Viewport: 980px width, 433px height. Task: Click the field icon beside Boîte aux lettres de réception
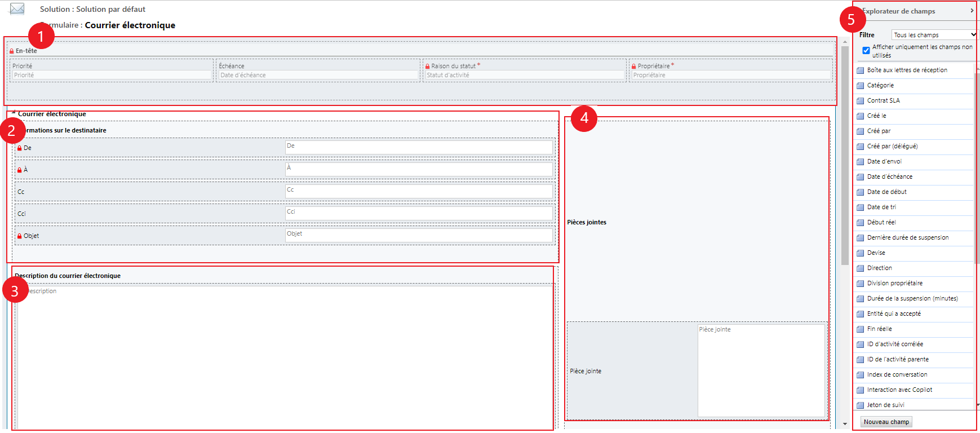point(860,70)
